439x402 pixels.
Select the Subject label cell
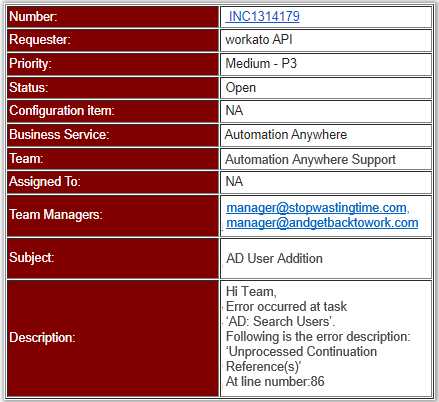pos(113,258)
